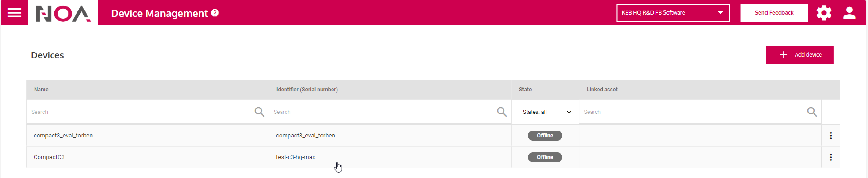Open actions menu for compact3_eval_torben
868x178 pixels.
click(831, 136)
